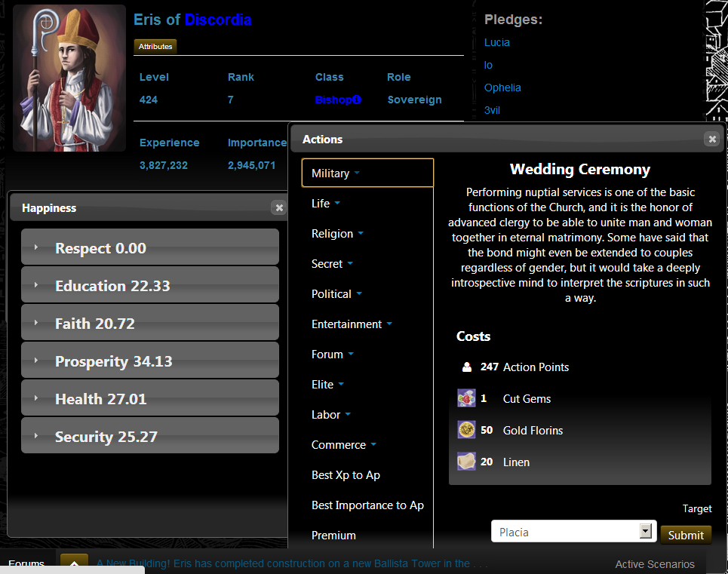
Task: Click the Rank value 7
Action: [231, 100]
